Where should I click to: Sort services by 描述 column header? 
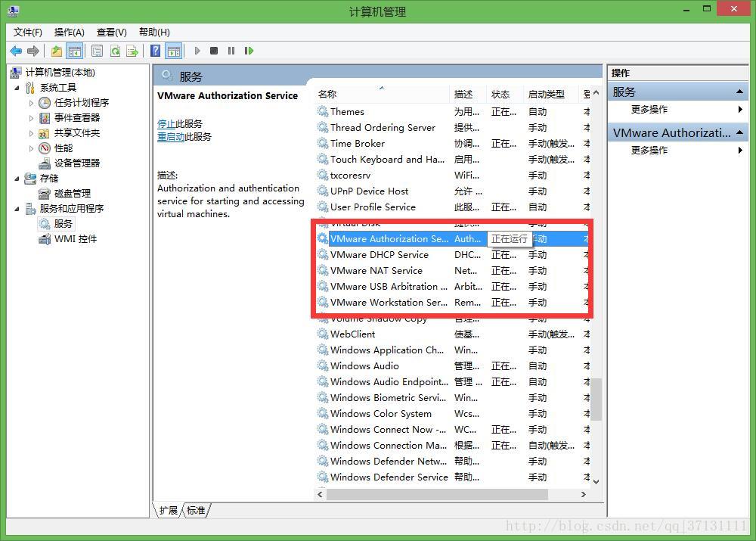468,94
